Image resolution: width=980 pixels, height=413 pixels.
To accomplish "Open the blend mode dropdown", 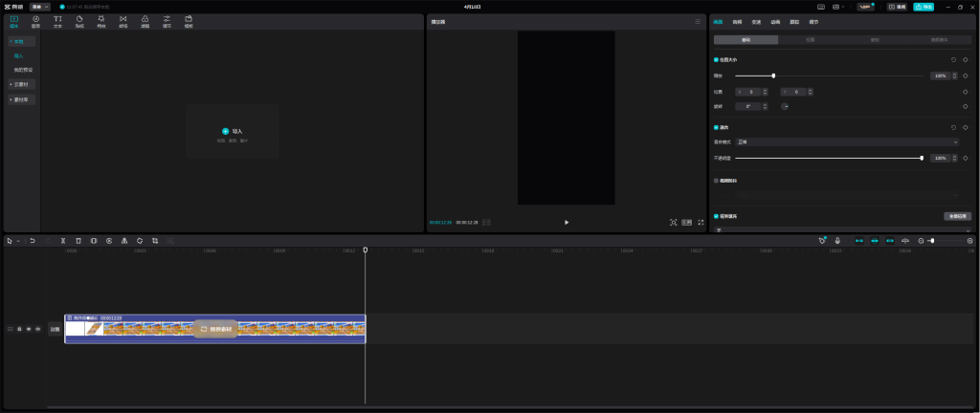I will click(847, 141).
